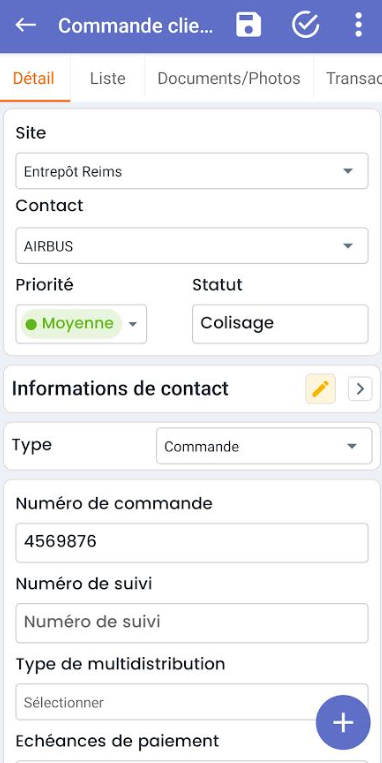Select the Type de multidistribution field
Image resolution: width=382 pixels, height=763 pixels.
coord(192,702)
